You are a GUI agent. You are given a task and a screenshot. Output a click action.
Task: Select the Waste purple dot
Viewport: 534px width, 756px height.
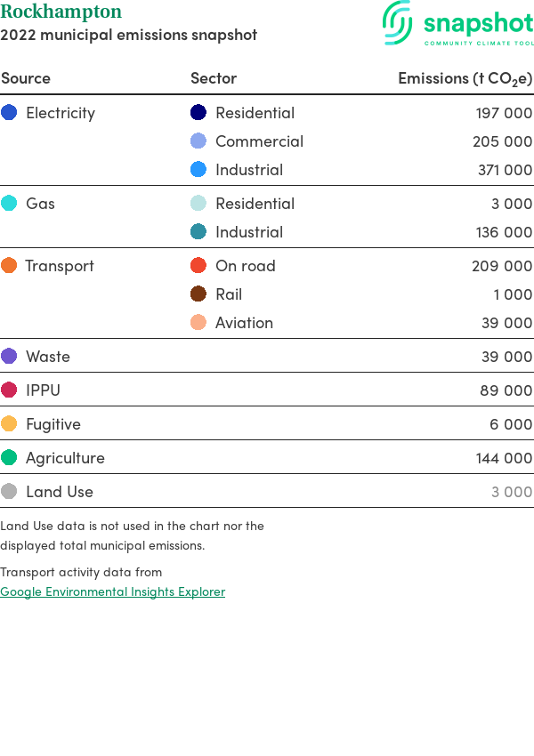9,356
